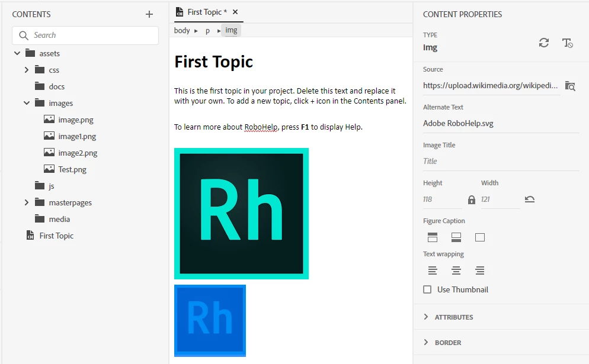Choose the no figure caption option
Viewport: 589px width, 364px height.
480,237
